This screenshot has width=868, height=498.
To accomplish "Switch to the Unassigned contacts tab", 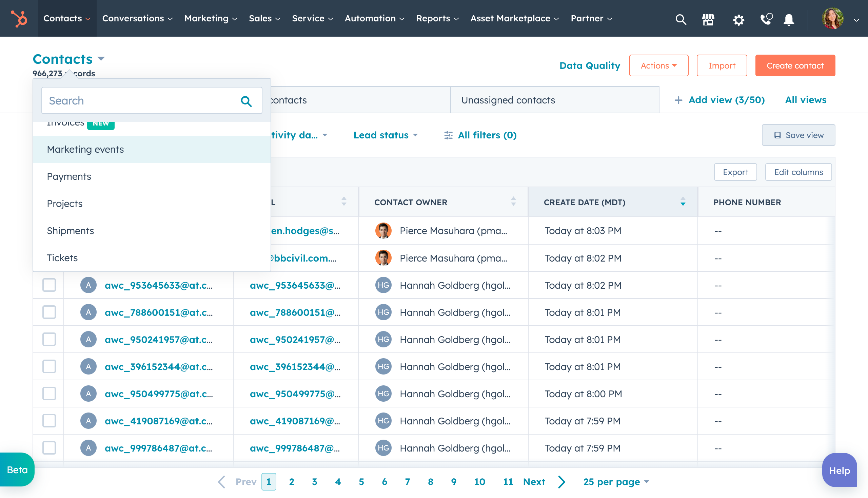I will (554, 100).
